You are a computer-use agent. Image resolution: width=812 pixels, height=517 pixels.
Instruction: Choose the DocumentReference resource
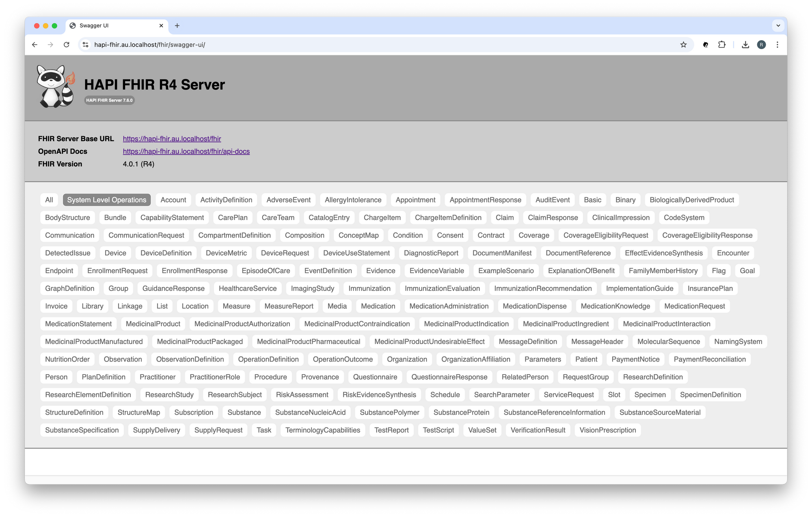pos(578,253)
